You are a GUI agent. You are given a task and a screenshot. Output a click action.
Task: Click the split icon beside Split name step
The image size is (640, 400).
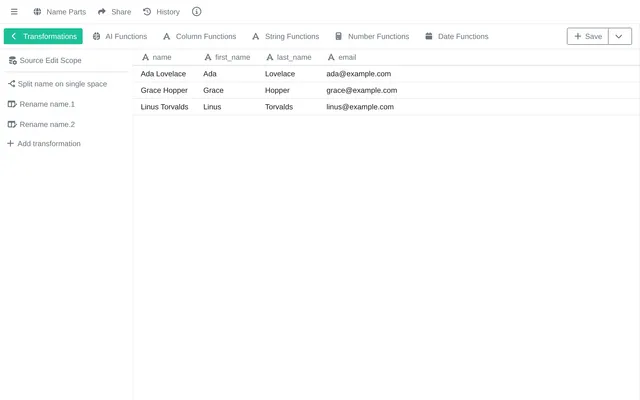(x=11, y=84)
